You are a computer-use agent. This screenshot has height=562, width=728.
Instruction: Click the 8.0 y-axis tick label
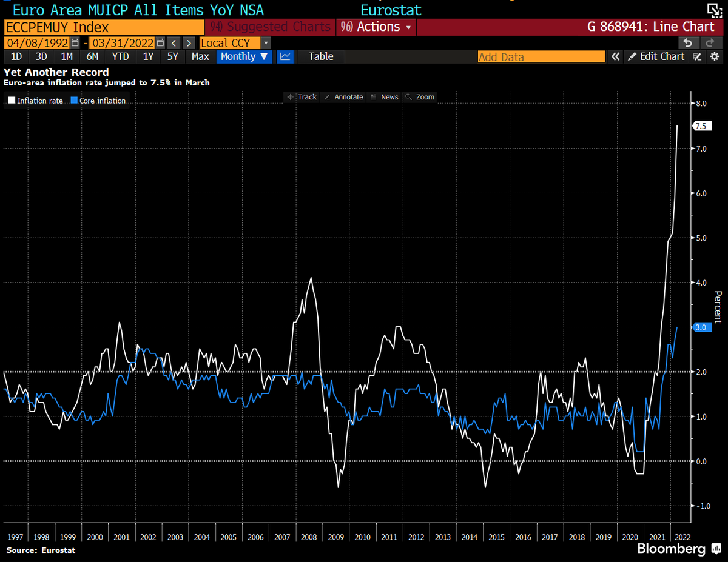click(702, 104)
